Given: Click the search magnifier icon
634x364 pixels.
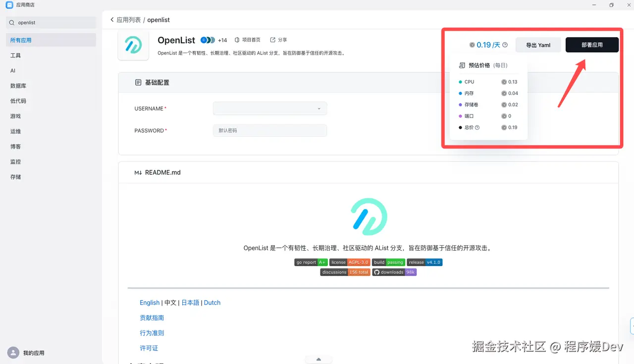Looking at the screenshot, I should pos(12,23).
